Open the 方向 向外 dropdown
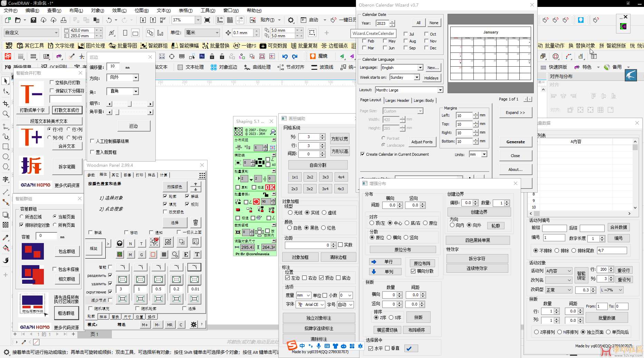644x358 pixels. [x=136, y=78]
